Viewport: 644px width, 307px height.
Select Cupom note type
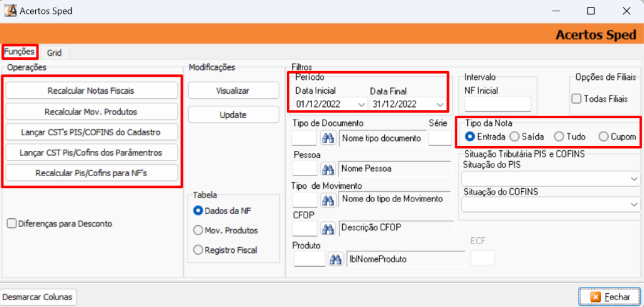[603, 137]
